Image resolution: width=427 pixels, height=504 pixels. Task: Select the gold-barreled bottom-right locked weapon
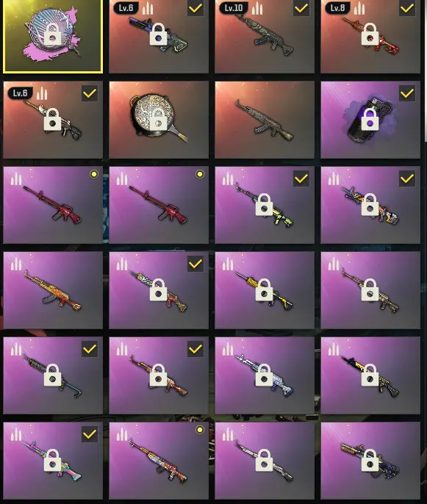pyautogui.click(x=370, y=460)
